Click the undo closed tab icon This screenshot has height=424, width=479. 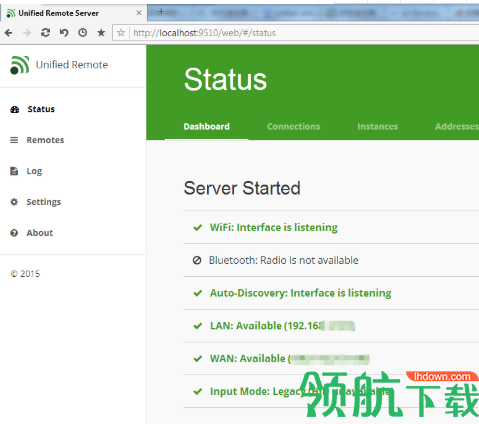click(x=64, y=33)
